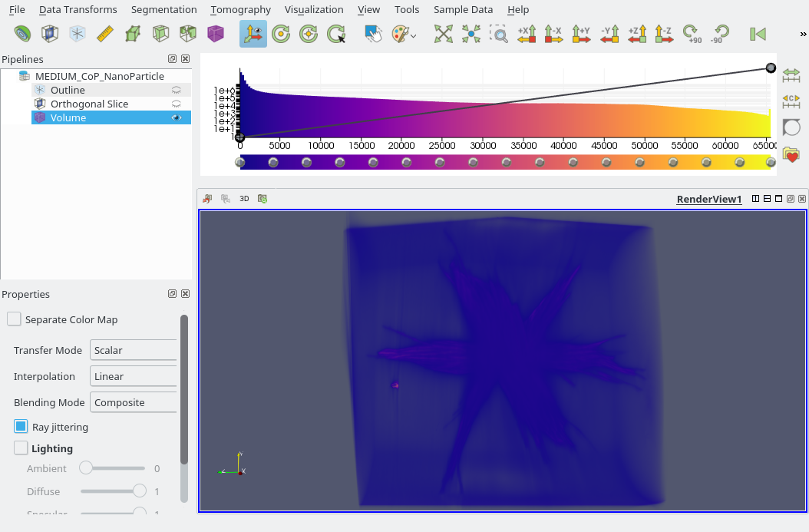Toggle orientation axes visibility button
The height and width of the screenshot is (532, 809).
[253, 34]
